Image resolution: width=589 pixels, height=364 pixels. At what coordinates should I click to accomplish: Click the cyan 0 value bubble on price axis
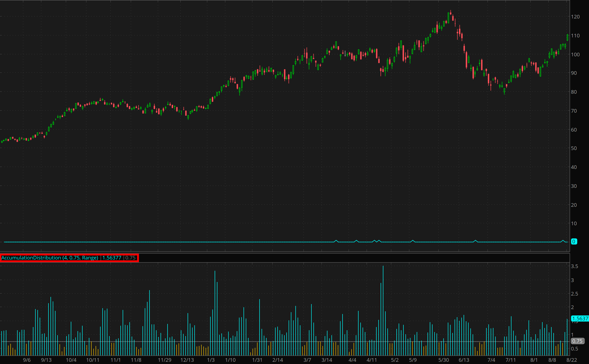coord(574,241)
